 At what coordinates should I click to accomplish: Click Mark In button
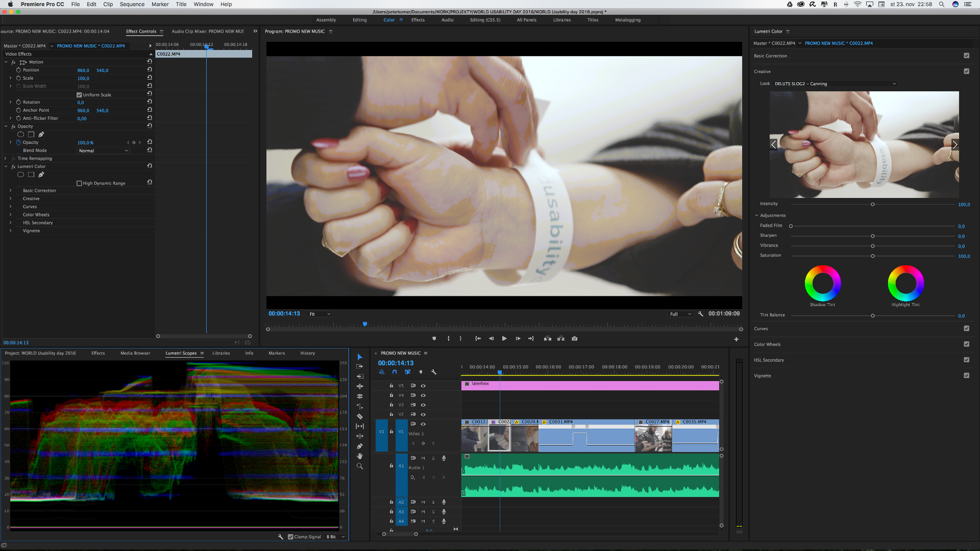449,339
